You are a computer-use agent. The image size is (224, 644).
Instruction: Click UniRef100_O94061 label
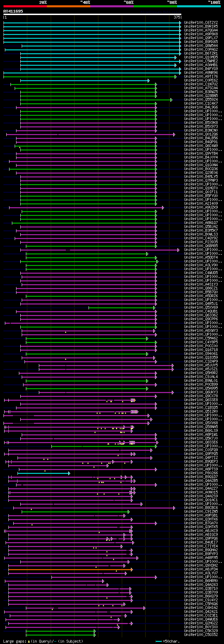click(201, 353)
